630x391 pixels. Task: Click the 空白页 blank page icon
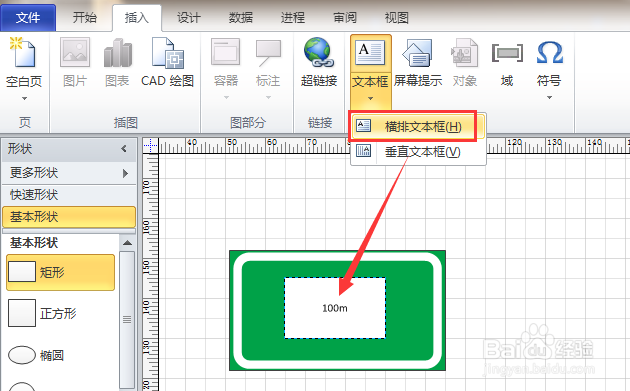24,53
